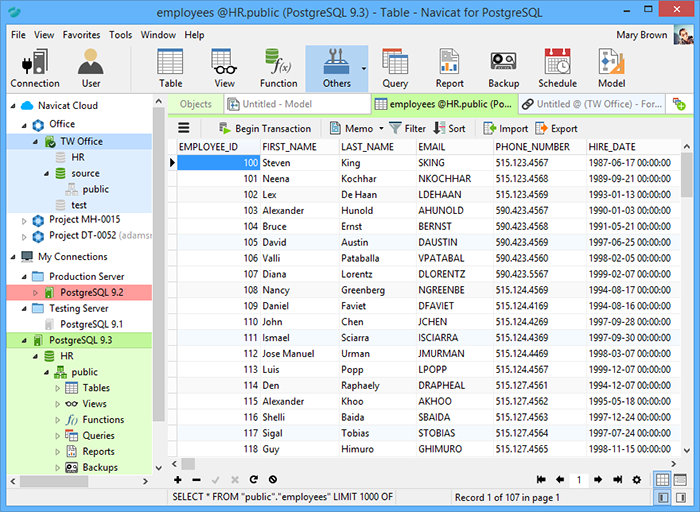
Task: Click the Import button
Action: point(505,129)
